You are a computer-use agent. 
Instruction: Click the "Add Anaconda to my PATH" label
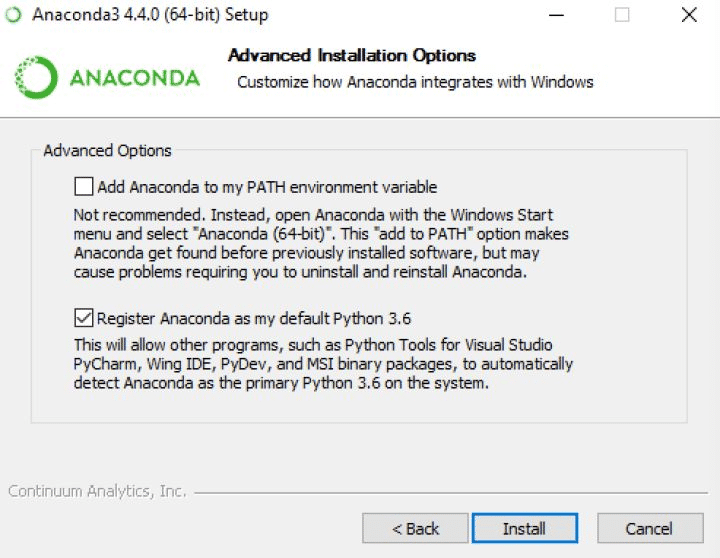pyautogui.click(x=267, y=187)
